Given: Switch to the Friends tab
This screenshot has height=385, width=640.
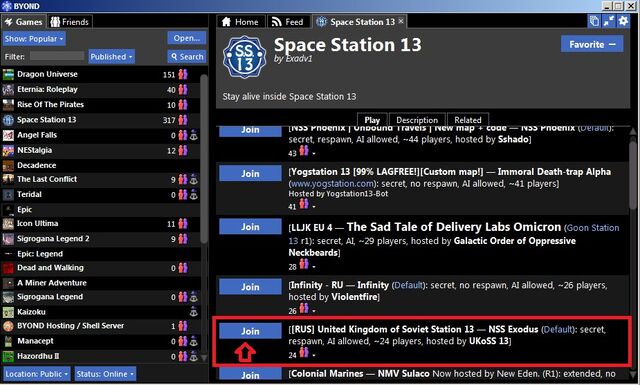Looking at the screenshot, I should 69,22.
